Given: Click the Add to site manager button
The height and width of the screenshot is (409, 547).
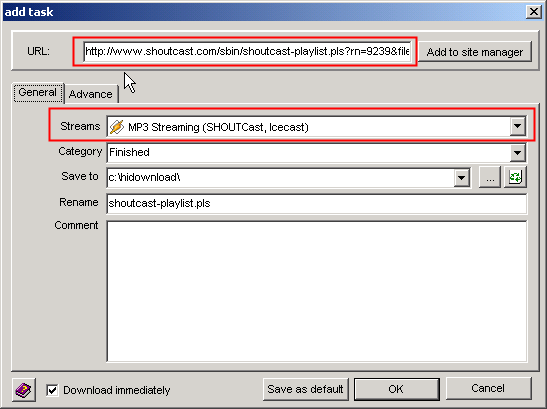Looking at the screenshot, I should (x=475, y=52).
